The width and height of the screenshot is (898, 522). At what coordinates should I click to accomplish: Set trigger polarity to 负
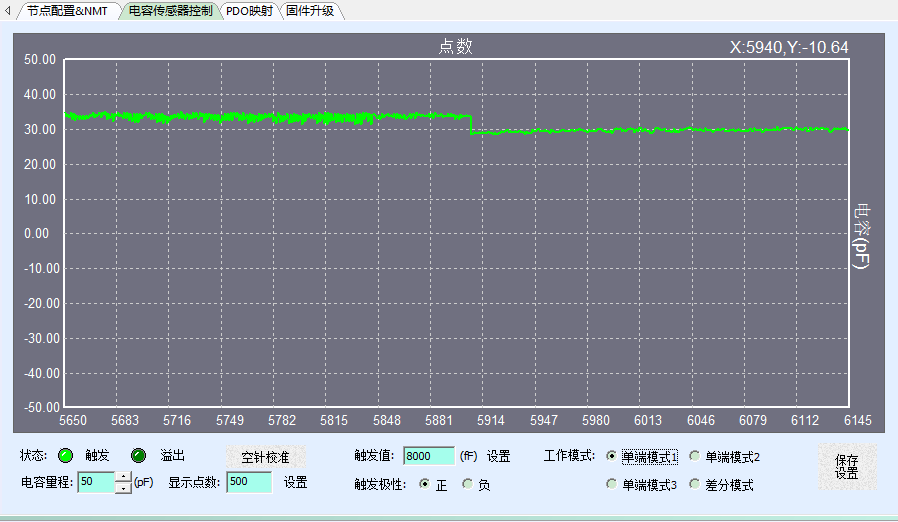(467, 485)
